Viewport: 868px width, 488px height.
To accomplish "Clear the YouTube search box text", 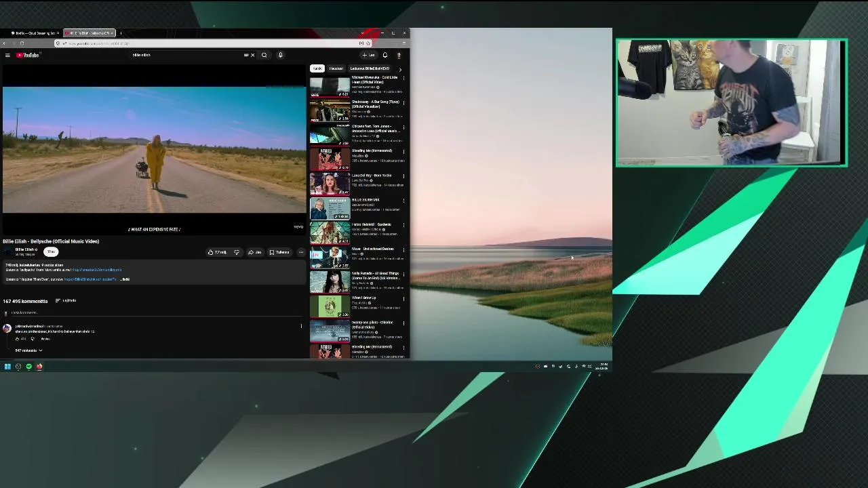I will tap(253, 55).
